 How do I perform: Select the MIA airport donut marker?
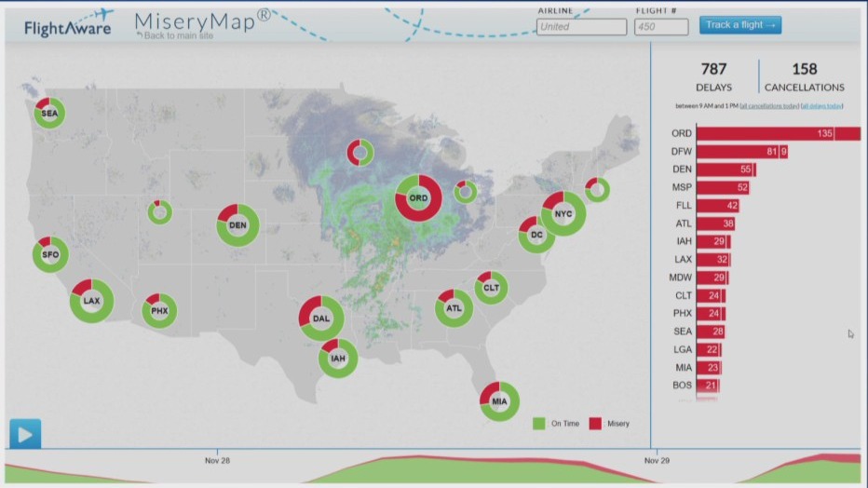(x=500, y=400)
